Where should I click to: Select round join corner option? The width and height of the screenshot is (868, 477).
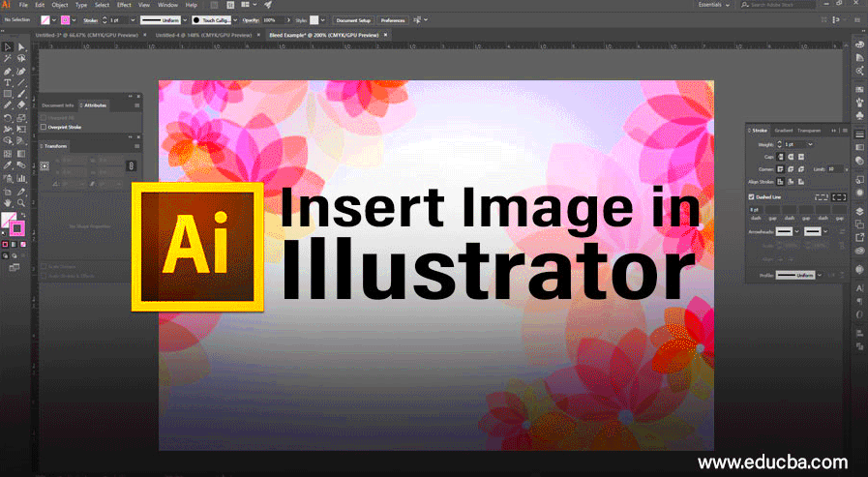791,168
